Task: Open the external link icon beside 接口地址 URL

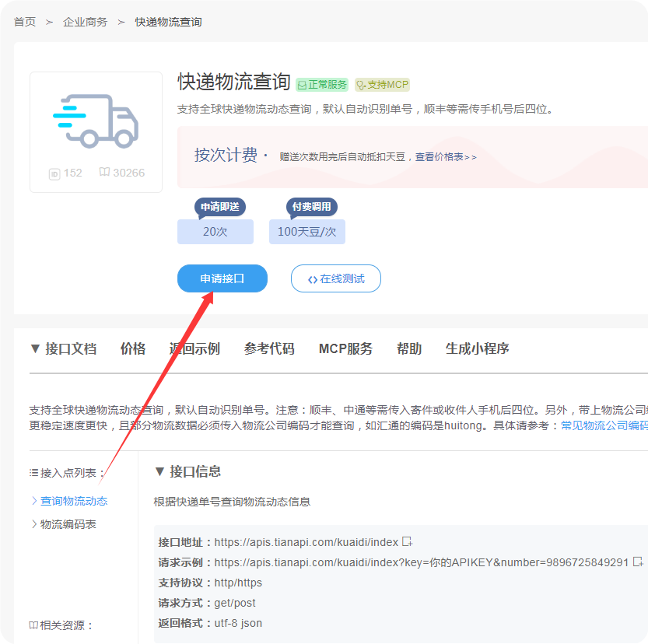Action: click(x=405, y=542)
